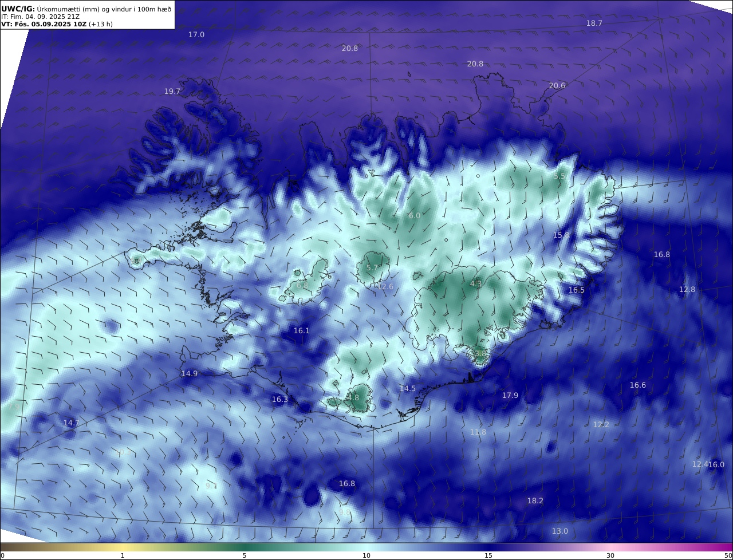733x560 pixels.
Task: Click the 50 tick label on the color scale
Action: pos(728,555)
